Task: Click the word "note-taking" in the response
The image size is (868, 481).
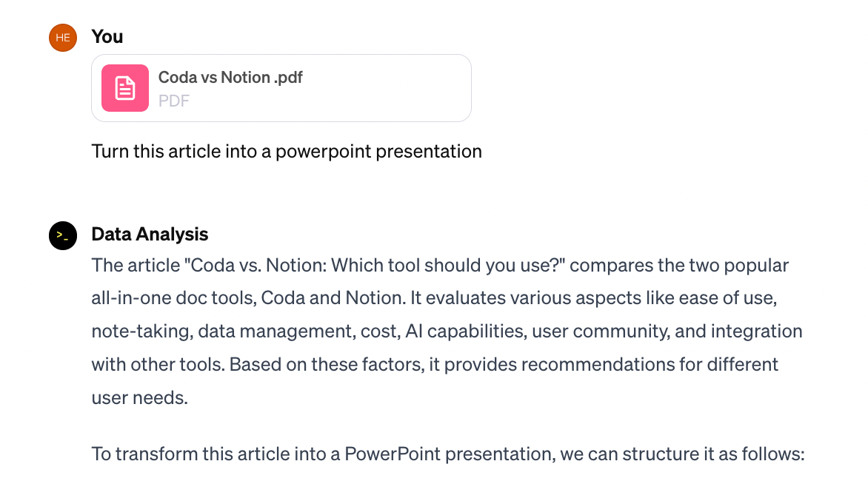Action: tap(139, 332)
